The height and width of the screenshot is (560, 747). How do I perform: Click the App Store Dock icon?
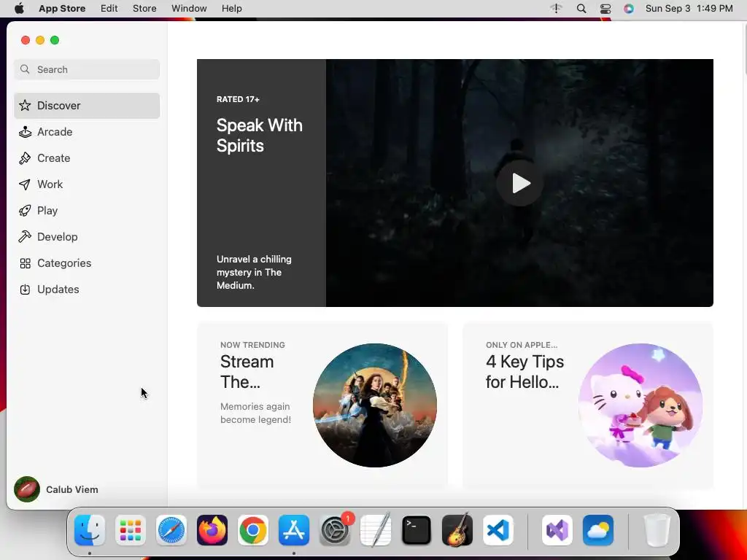coord(294,530)
